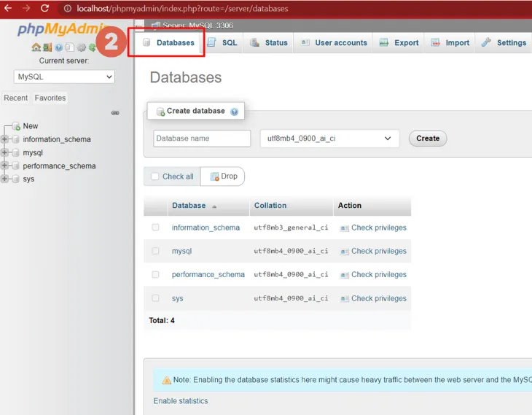Viewport: 532px width, 415px height.
Task: Open the phpMyAdmin Home icon
Action: pos(36,47)
